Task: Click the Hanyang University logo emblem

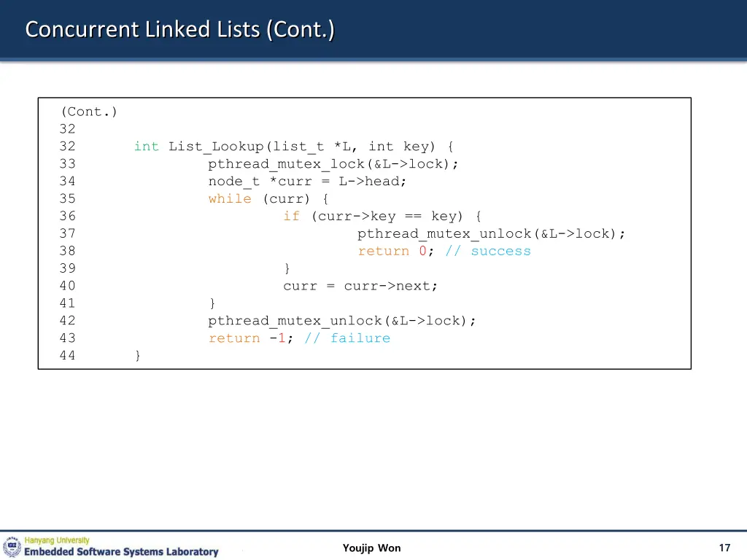Action: click(12, 547)
